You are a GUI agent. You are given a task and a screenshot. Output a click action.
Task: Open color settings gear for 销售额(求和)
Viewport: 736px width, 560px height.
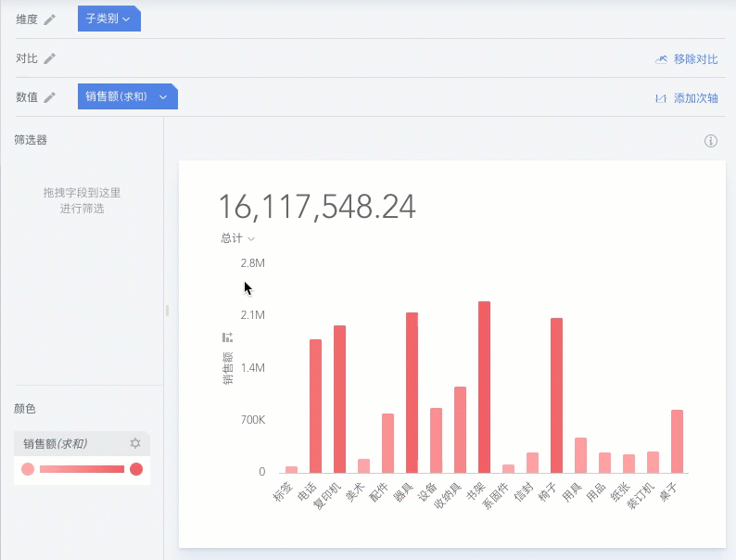pos(135,443)
